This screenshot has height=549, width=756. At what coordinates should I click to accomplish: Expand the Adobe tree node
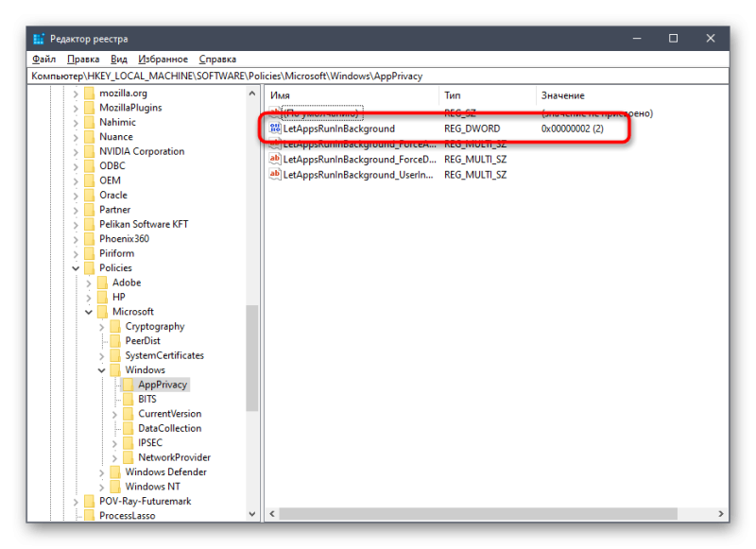(89, 283)
